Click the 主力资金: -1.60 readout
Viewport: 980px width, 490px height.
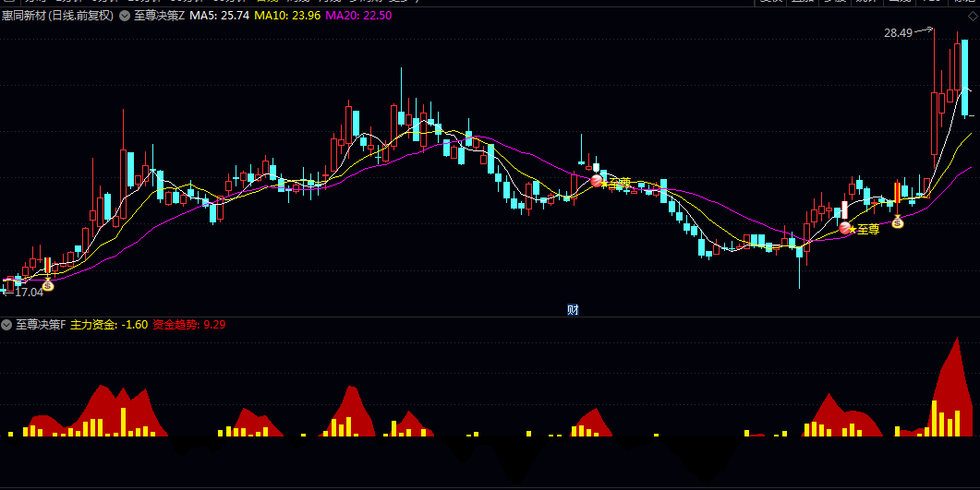109,325
